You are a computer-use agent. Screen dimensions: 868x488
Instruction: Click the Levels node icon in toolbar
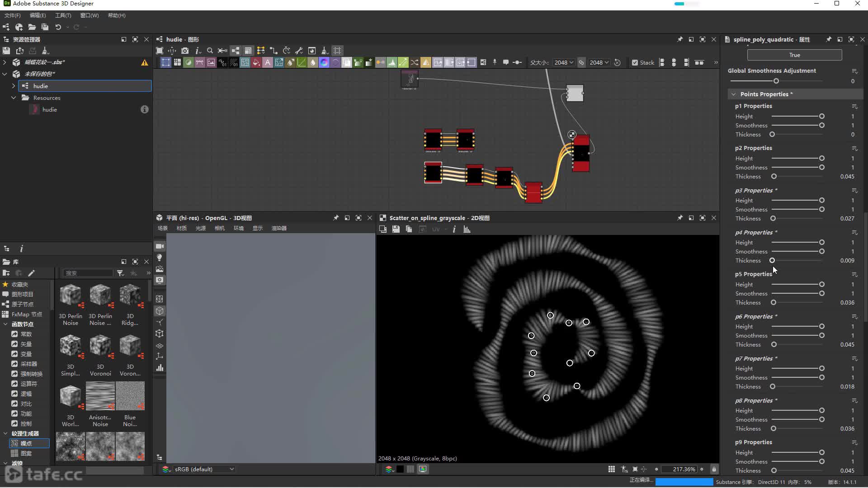(392, 63)
